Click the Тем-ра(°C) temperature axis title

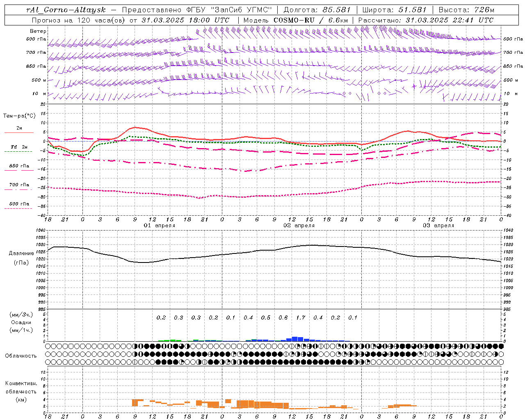click(19, 116)
